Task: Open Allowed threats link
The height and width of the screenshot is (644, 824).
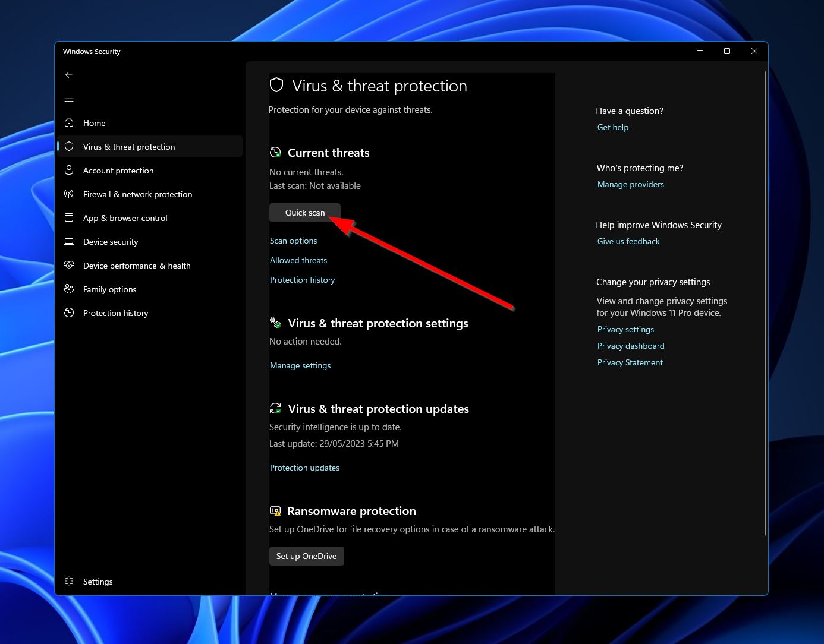Action: pos(298,260)
